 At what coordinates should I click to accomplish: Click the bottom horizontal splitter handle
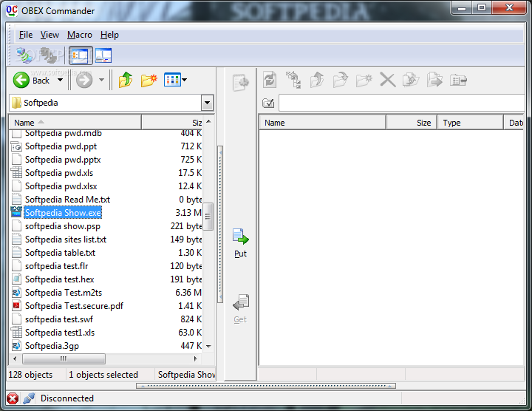266,386
